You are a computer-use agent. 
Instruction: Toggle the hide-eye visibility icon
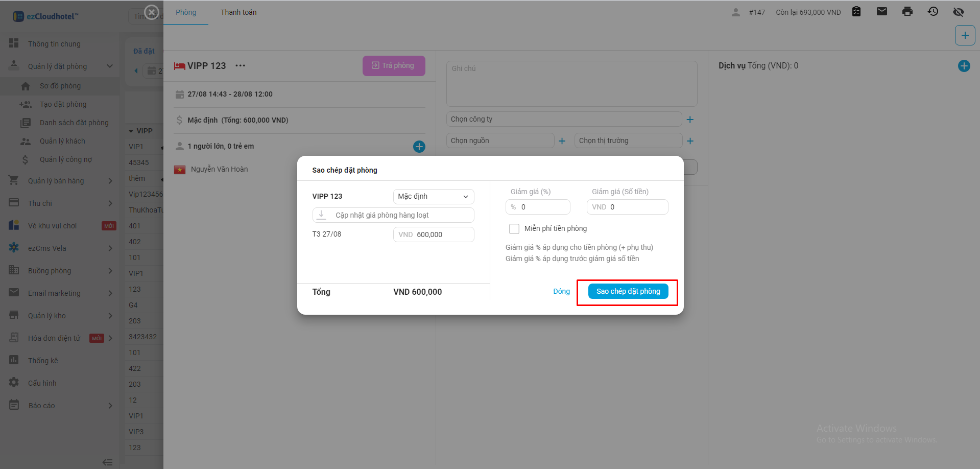(958, 12)
